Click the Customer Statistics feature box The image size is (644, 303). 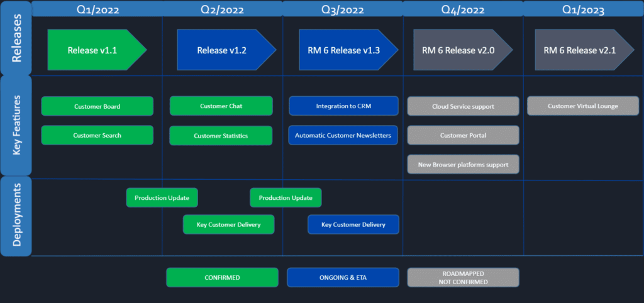[221, 136]
